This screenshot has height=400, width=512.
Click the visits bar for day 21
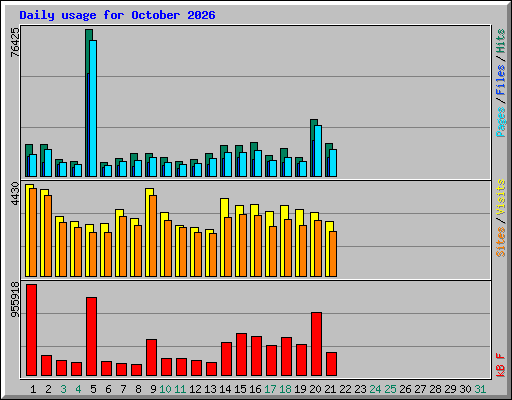pyautogui.click(x=329, y=249)
